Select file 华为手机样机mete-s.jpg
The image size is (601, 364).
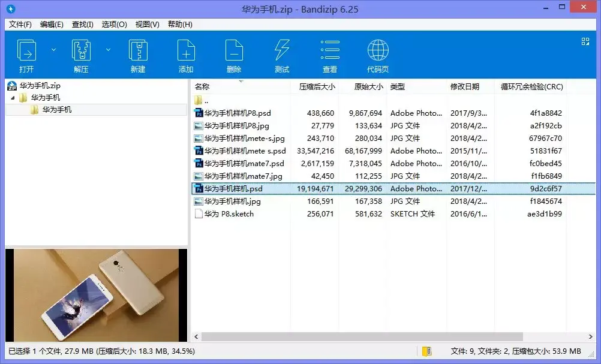244,139
